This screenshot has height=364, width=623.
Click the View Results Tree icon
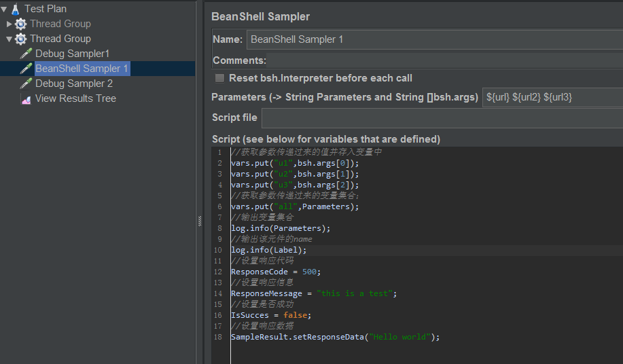[x=26, y=99]
